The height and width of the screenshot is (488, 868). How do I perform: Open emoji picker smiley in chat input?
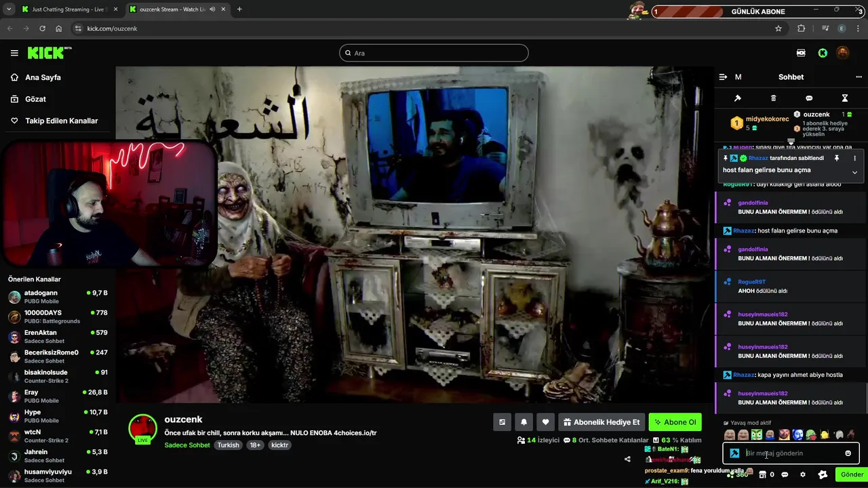(x=848, y=453)
